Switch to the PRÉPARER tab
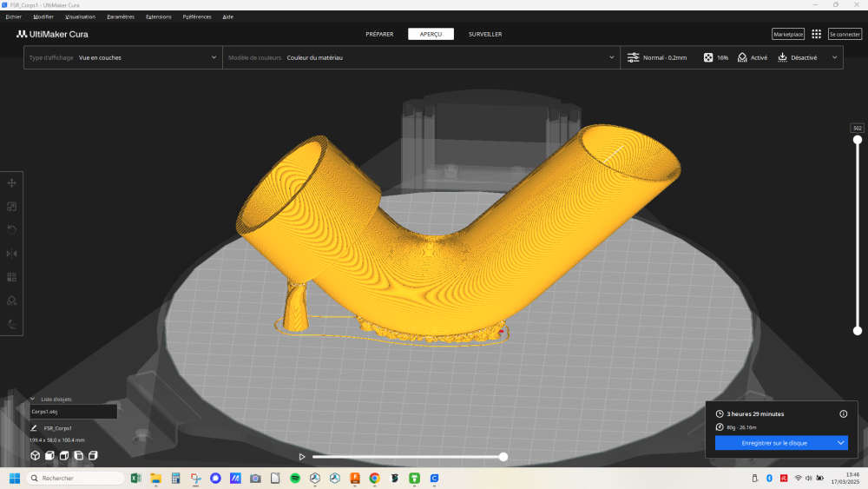 point(379,34)
